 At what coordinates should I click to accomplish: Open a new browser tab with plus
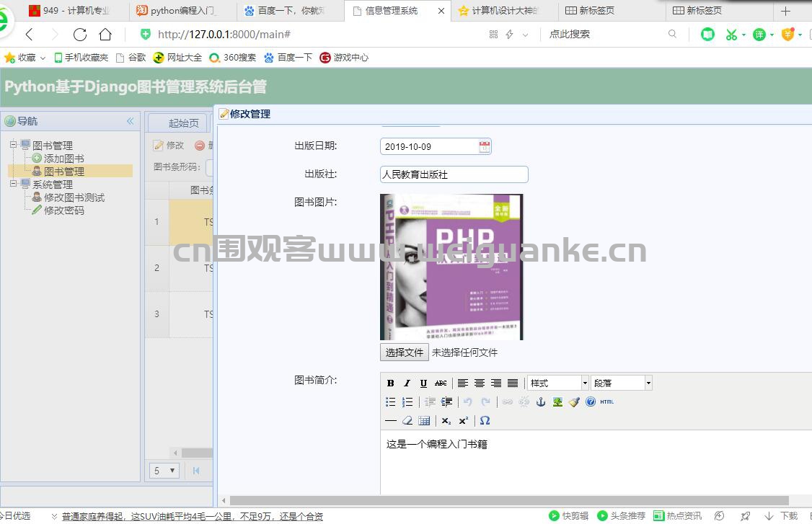click(x=785, y=11)
